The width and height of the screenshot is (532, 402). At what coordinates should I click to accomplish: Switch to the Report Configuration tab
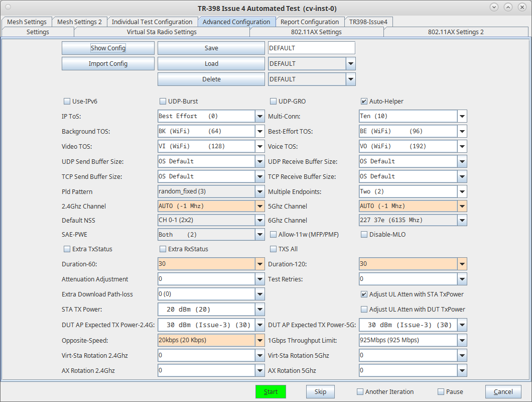(310, 22)
